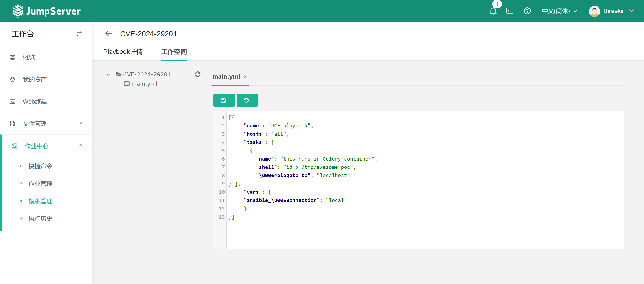Screen dimensions: 644x284
Task: Open 执行历史 in sidebar
Action: (x=40, y=218)
